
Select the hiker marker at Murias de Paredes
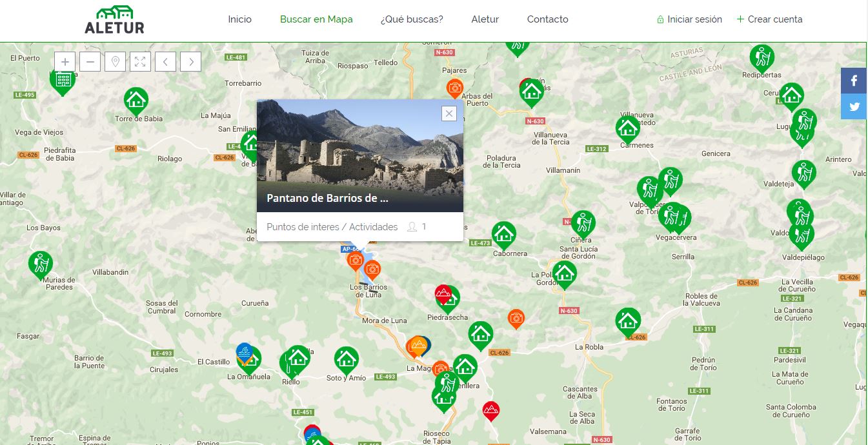tap(40, 264)
